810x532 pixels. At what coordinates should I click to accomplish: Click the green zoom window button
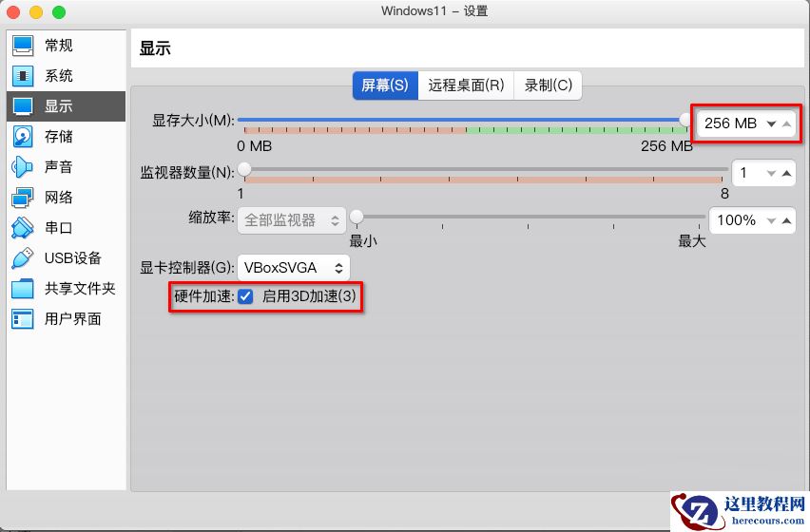pyautogui.click(x=59, y=11)
